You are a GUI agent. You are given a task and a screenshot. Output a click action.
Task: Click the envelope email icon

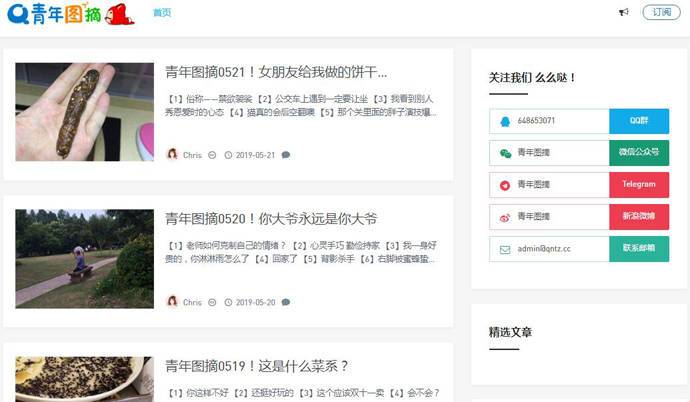click(505, 250)
